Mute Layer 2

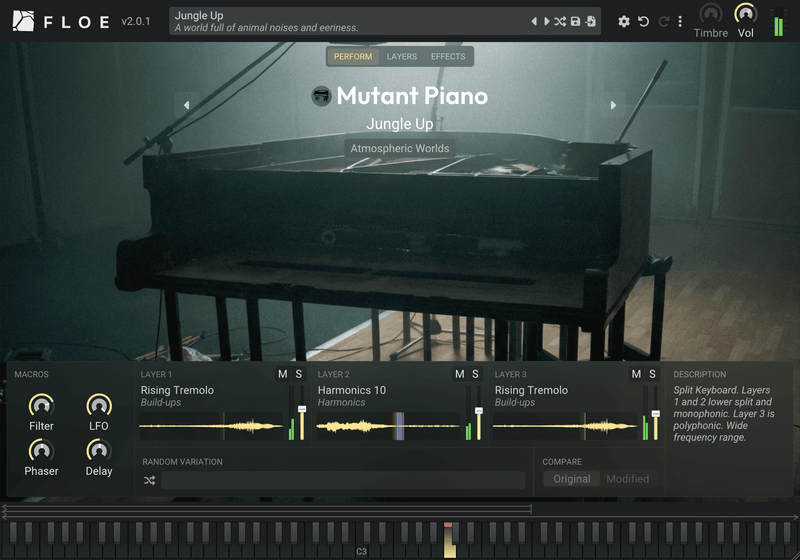(x=460, y=374)
